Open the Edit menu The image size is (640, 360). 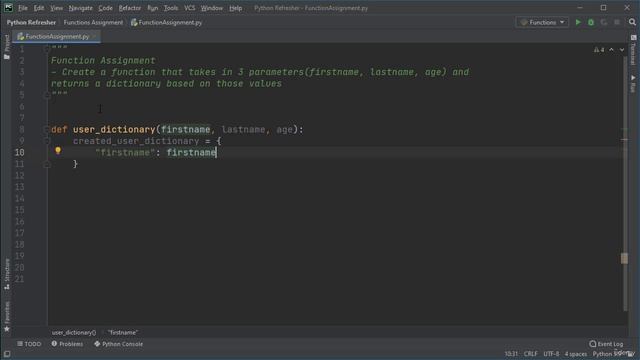[39, 8]
